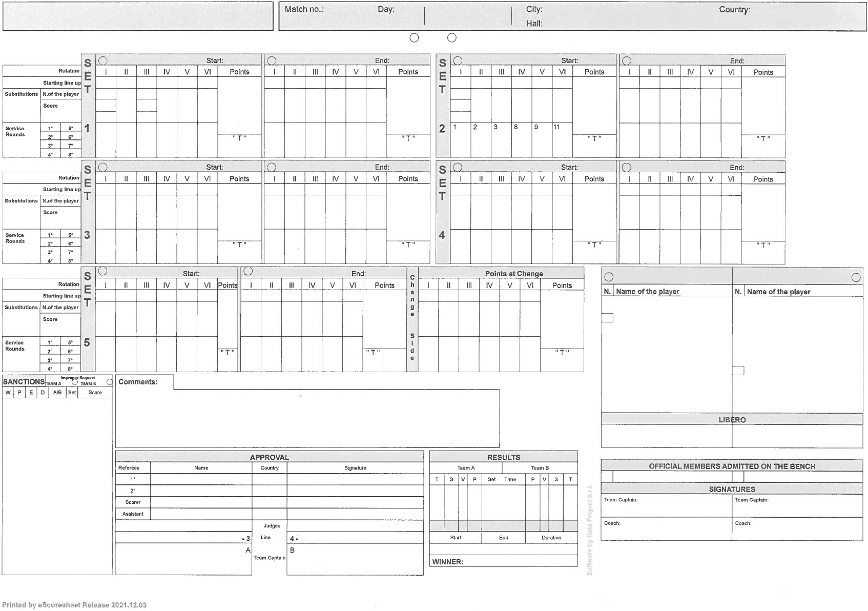The image size is (868, 611).
Task: Mark the Set 4 End circle
Action: click(626, 167)
